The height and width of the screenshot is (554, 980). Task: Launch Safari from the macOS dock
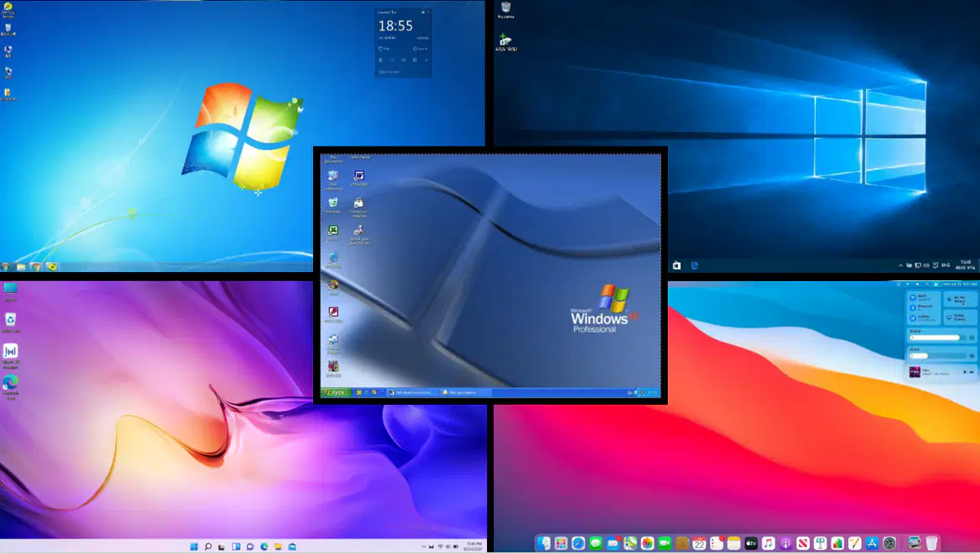(578, 543)
